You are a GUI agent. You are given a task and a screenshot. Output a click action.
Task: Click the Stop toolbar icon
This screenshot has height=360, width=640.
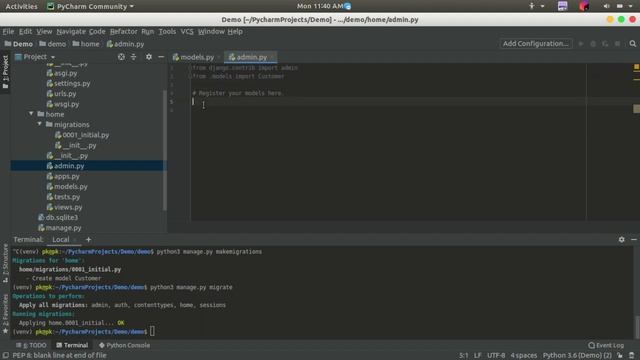click(x=618, y=44)
